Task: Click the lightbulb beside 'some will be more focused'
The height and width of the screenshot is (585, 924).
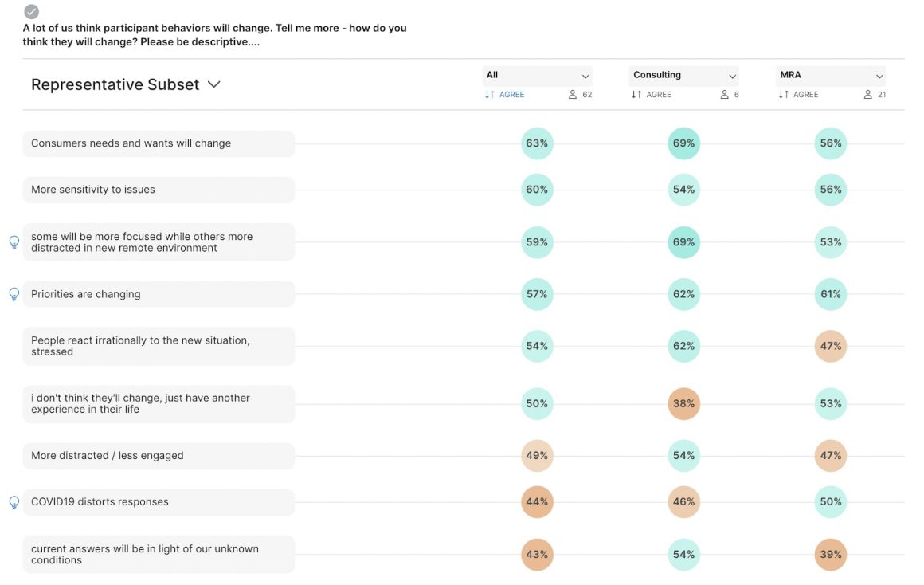Action: (14, 242)
